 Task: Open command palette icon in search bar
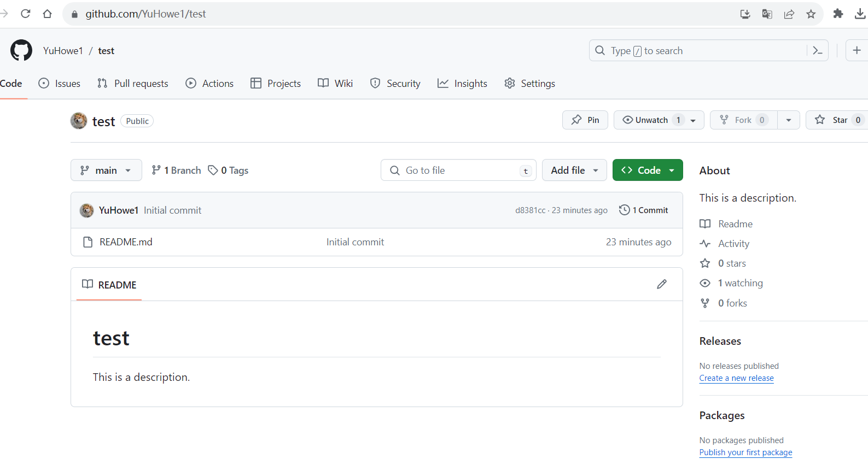[x=818, y=51]
